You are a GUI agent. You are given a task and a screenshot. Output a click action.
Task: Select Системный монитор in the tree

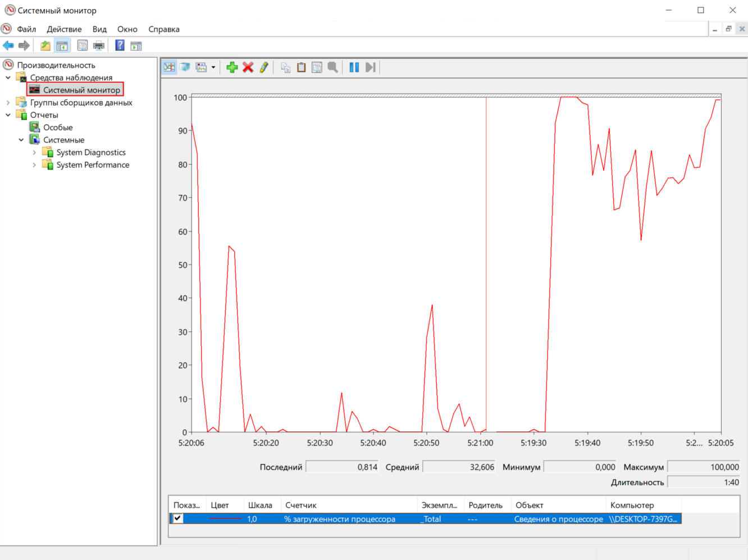[x=81, y=90]
